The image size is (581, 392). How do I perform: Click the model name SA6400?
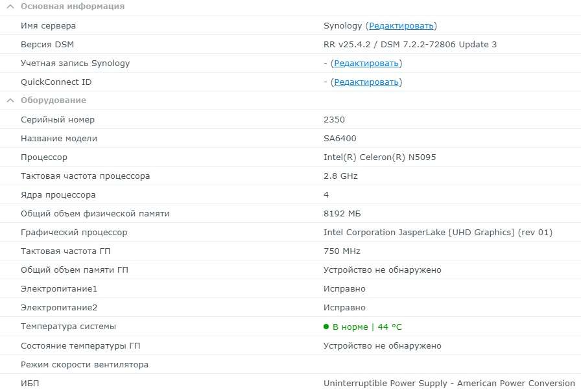point(340,139)
